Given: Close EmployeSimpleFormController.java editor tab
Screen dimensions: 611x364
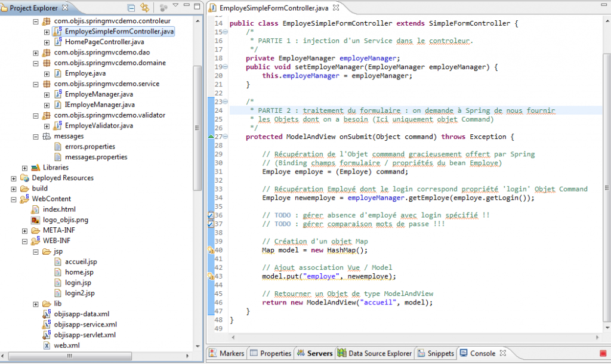Looking at the screenshot, I should point(336,7).
